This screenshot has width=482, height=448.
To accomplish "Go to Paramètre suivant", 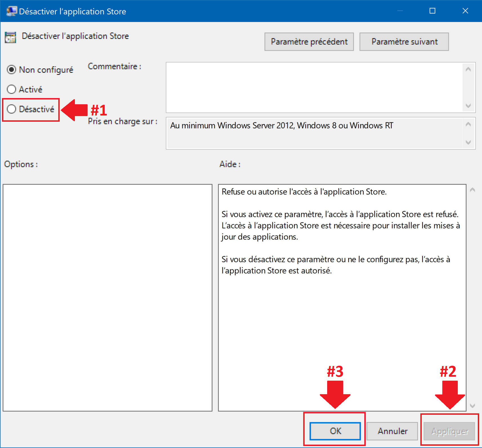I will click(x=404, y=42).
